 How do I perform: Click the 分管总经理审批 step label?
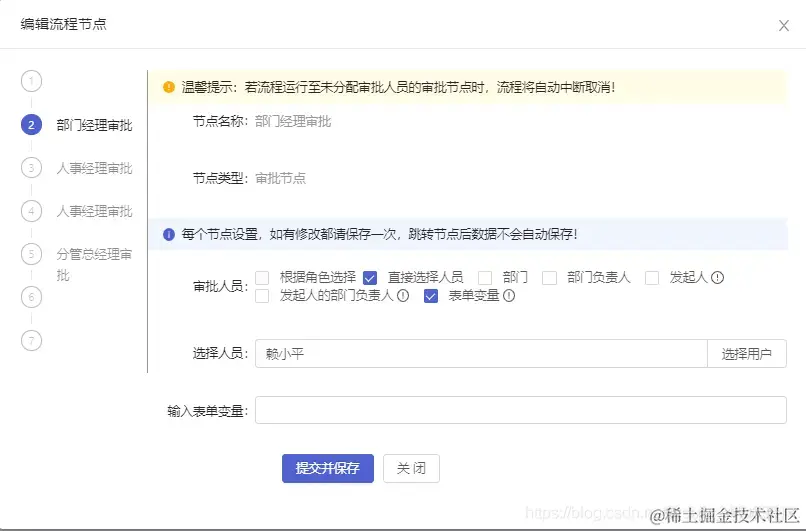pos(94,264)
